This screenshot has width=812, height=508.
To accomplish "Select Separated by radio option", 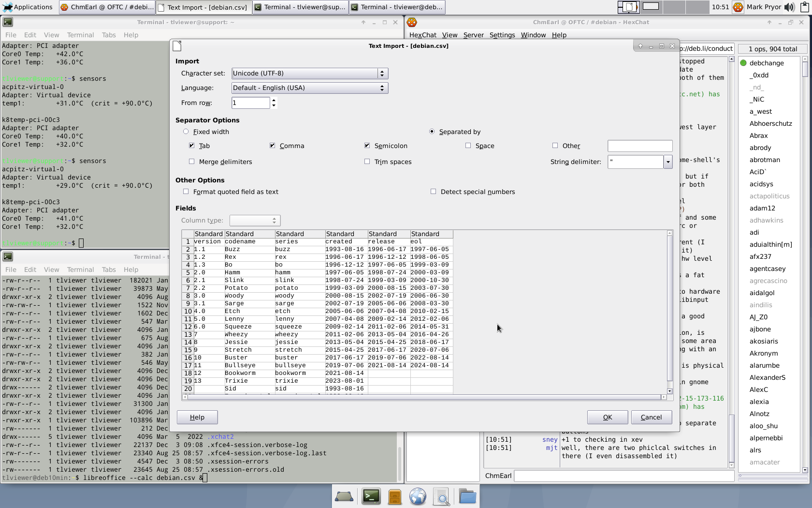I will pos(432,132).
